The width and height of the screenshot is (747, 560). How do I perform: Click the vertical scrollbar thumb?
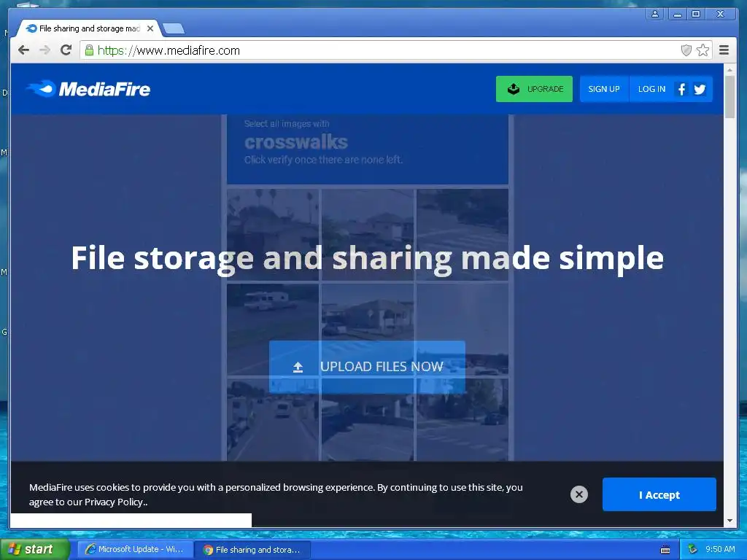[x=729, y=97]
